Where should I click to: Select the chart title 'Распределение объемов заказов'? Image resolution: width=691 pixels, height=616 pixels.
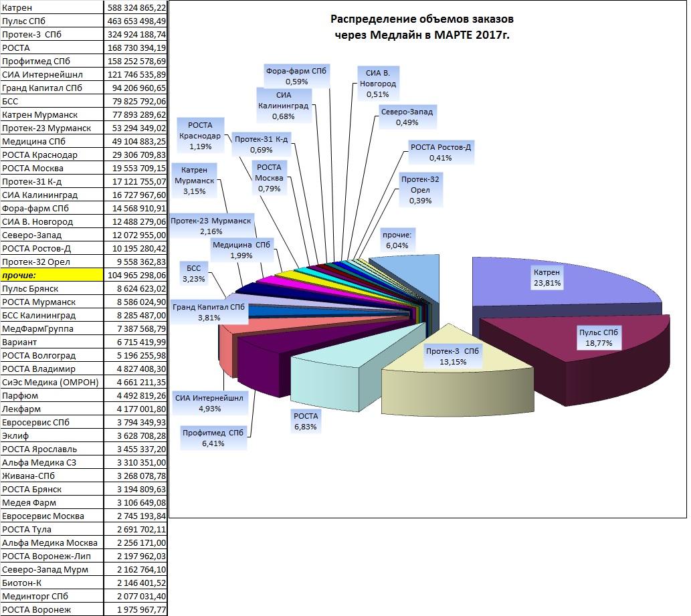click(x=421, y=19)
